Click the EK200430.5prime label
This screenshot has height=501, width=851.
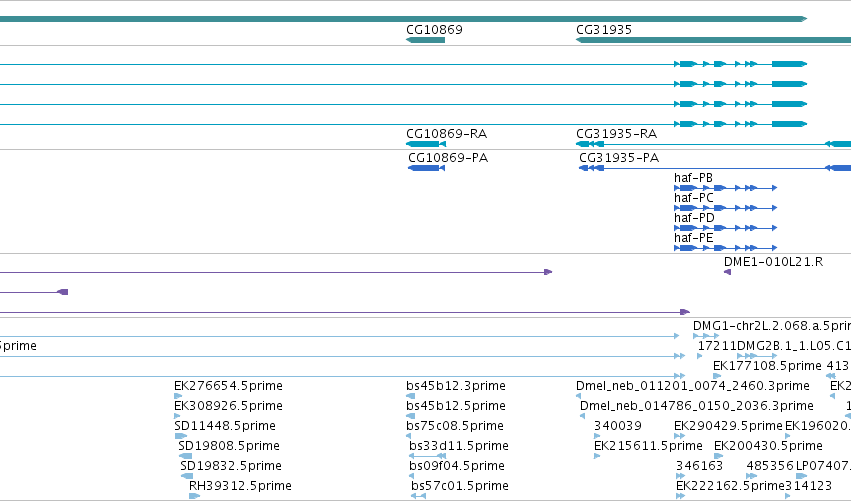(x=768, y=446)
